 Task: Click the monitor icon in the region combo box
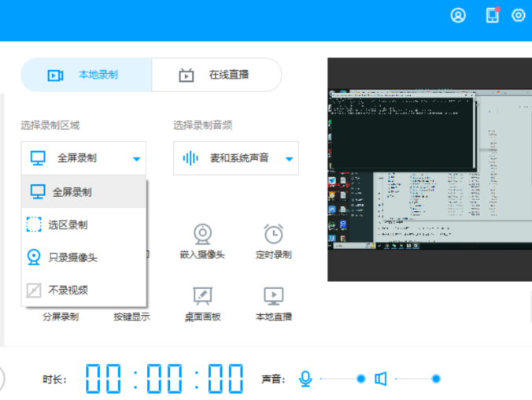click(38, 158)
